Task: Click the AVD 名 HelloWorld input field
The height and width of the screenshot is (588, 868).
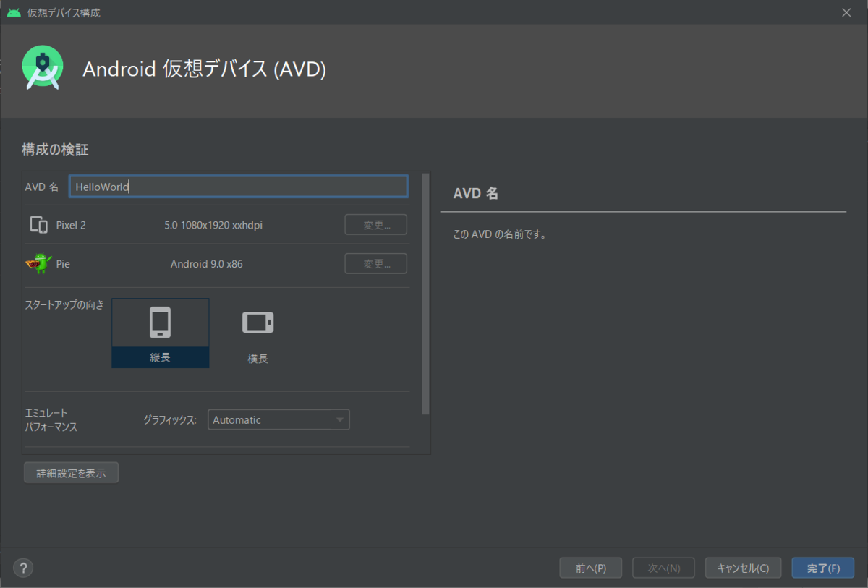Action: (239, 187)
